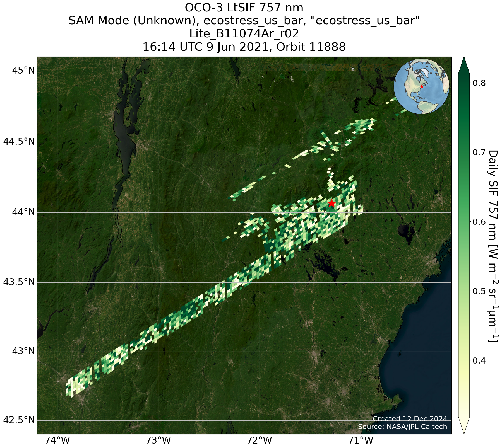Click the title line "OCO-3 LtSIF 757 nm"
The height and width of the screenshot is (448, 502).
click(x=244, y=8)
